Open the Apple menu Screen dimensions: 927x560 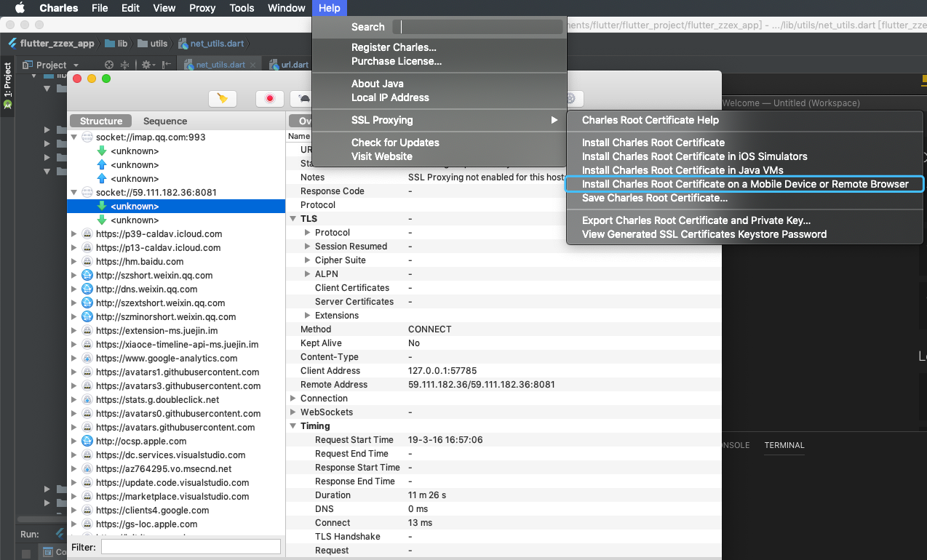tap(20, 8)
